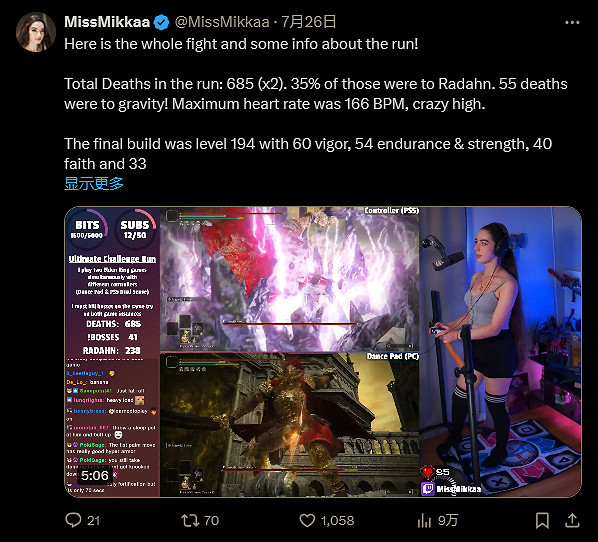Click the 70 reposts count
Viewport: 598px width, 542px height.
[x=211, y=521]
